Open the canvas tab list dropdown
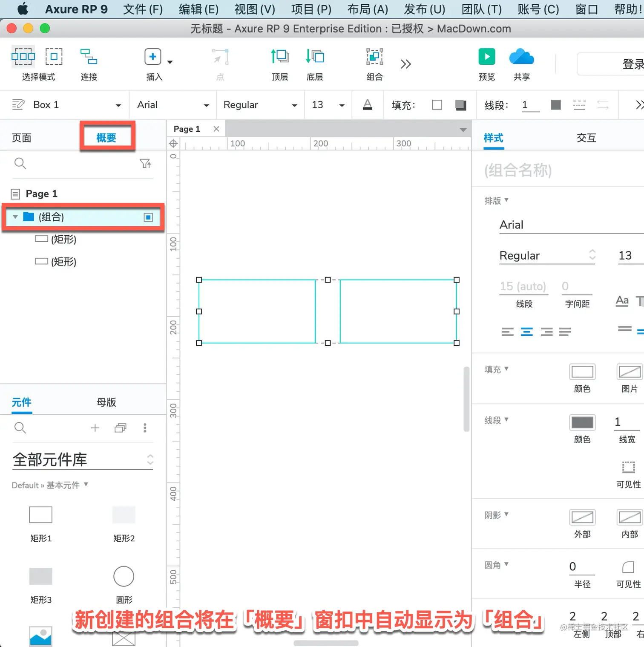This screenshot has height=647, width=644. coord(463,130)
